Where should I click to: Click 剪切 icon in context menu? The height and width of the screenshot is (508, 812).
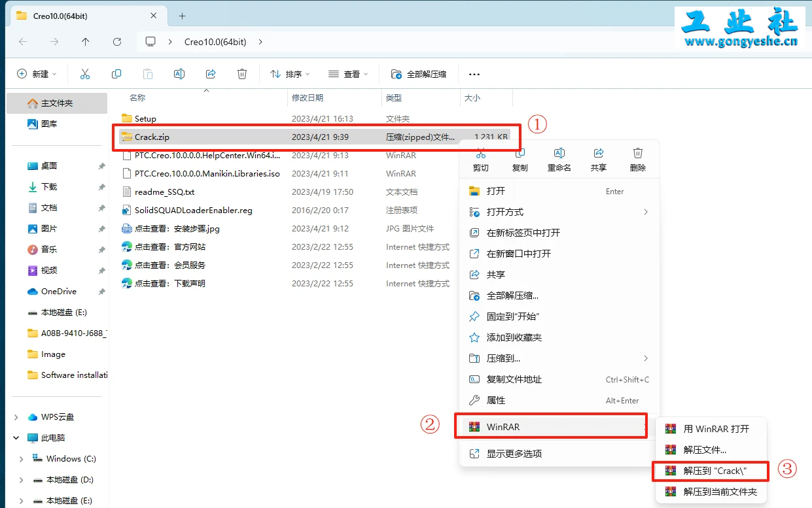click(481, 153)
